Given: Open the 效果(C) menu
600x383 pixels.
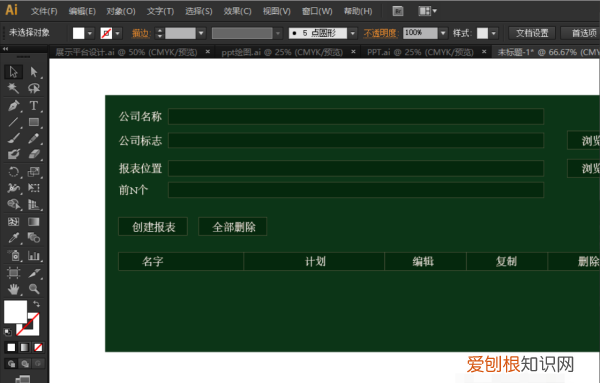Looking at the screenshot, I should pos(237,11).
